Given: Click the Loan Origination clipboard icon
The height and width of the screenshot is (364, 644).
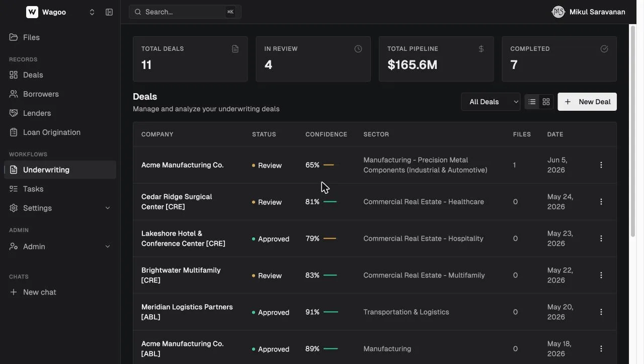Looking at the screenshot, I should tap(14, 132).
